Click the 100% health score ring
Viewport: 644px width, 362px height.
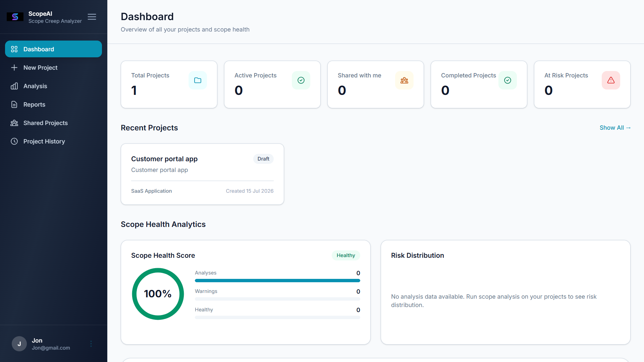point(158,294)
